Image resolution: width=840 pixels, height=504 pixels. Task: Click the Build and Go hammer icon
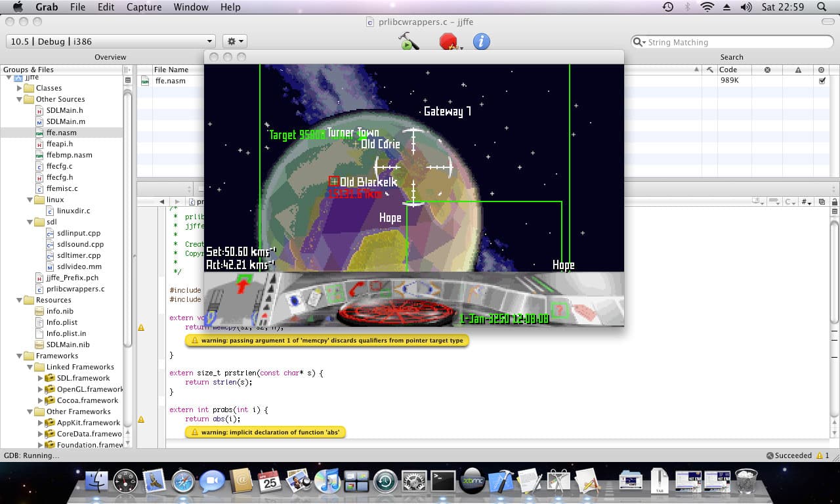click(x=409, y=41)
